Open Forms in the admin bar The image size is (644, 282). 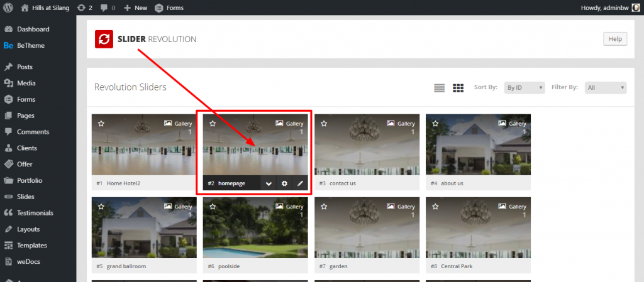[x=169, y=8]
